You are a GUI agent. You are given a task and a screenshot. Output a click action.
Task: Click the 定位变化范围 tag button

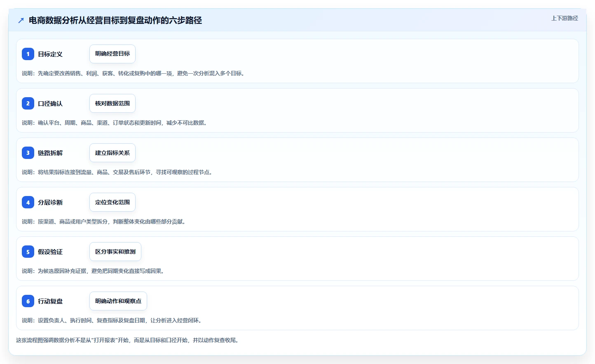click(112, 202)
